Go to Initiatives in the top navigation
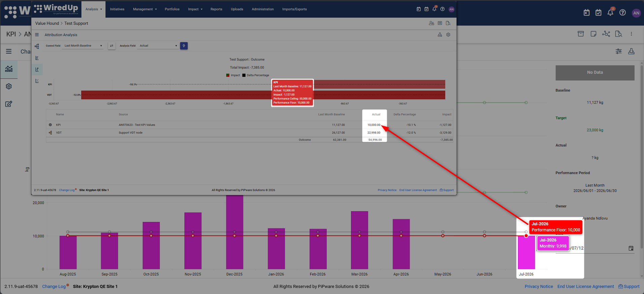 point(117,9)
